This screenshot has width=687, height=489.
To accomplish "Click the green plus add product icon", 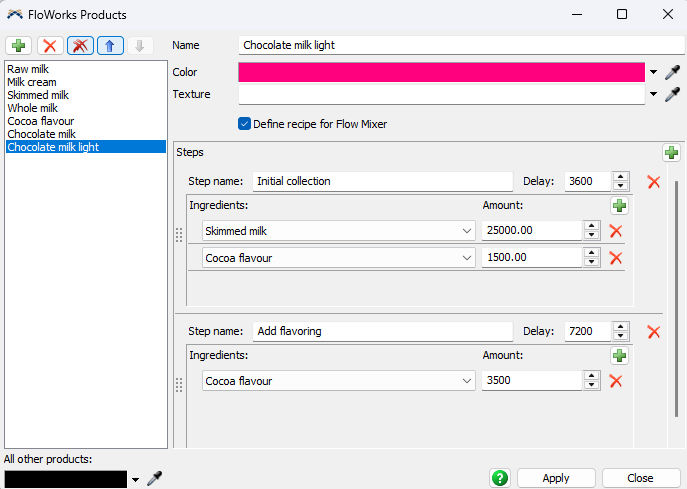I will [x=19, y=46].
